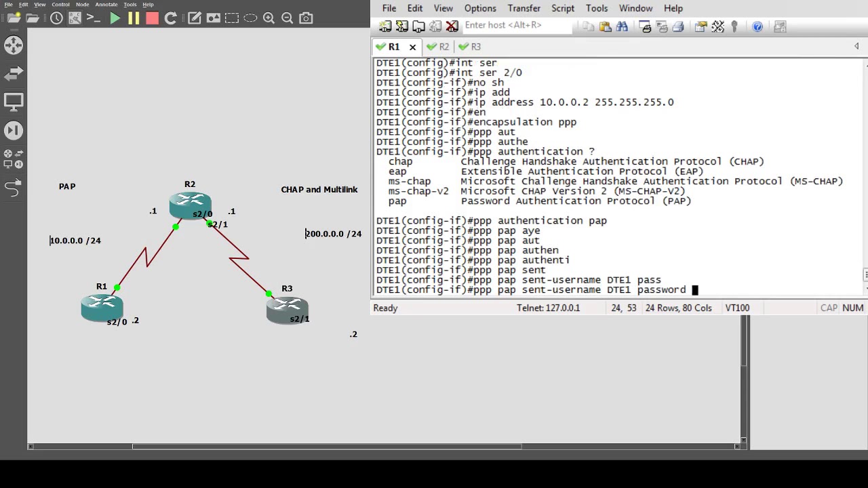Stop all devices red square button
The image size is (868, 488).
pos(152,18)
